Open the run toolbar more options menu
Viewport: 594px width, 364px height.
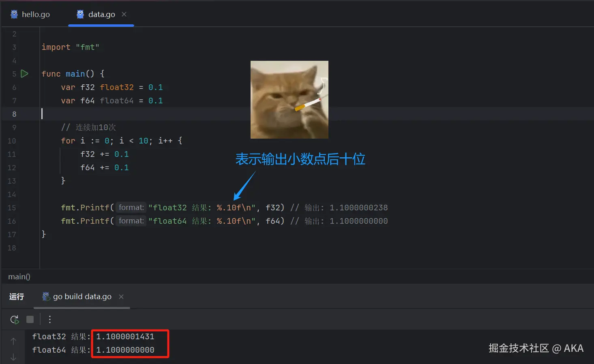tap(50, 319)
